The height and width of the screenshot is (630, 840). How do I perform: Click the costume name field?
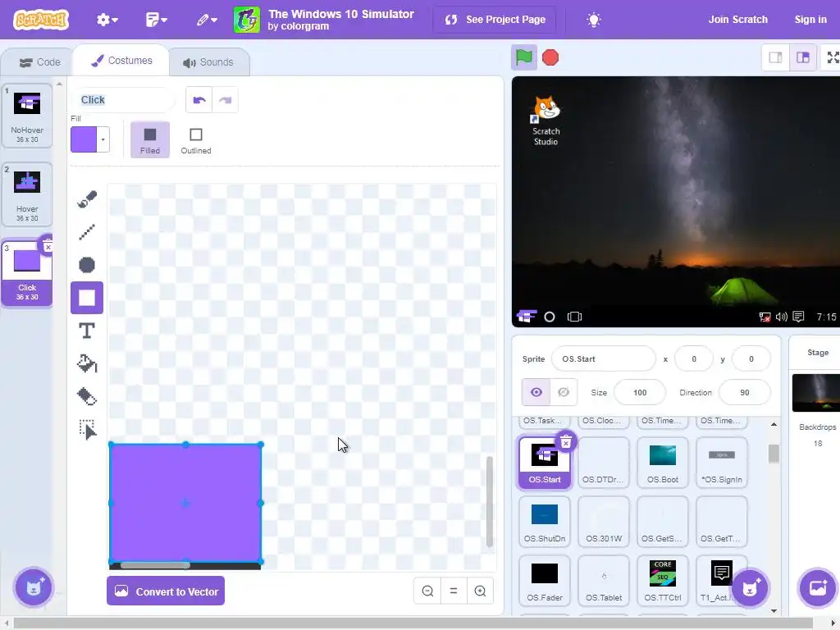tap(123, 100)
